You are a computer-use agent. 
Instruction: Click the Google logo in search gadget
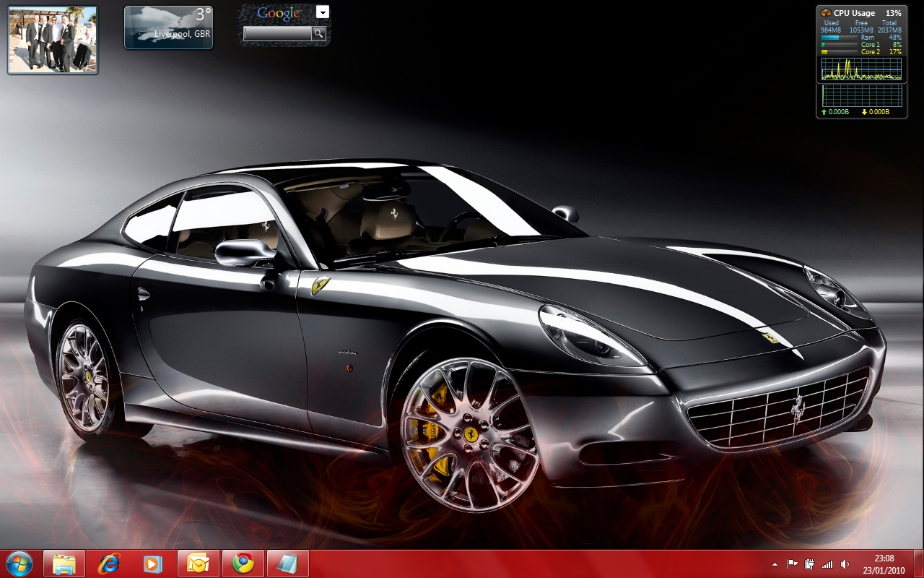click(279, 13)
